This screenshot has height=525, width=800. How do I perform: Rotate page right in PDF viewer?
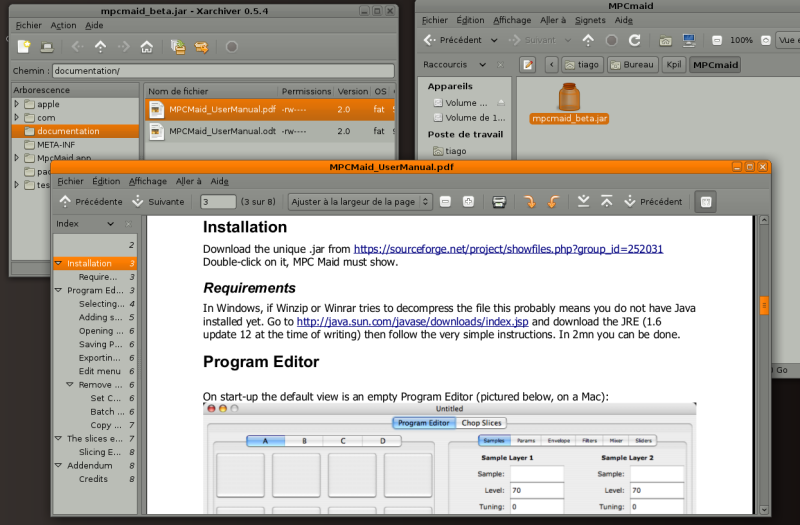(x=530, y=202)
